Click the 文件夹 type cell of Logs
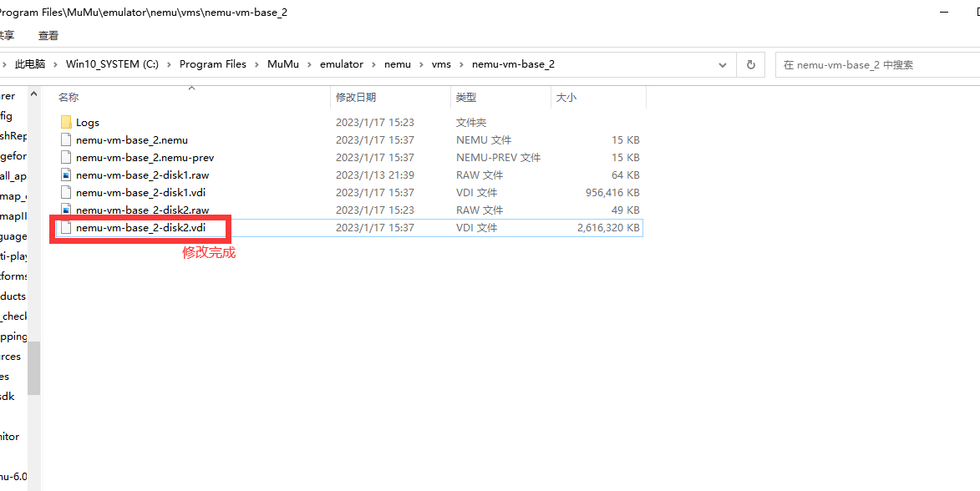980x491 pixels. [x=471, y=123]
